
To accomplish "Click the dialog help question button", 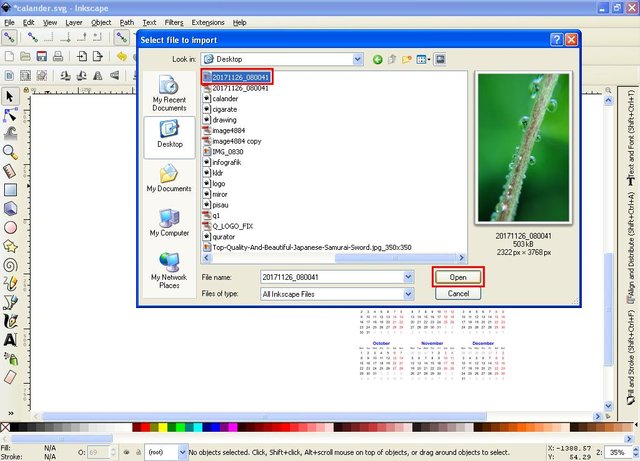I will tap(556, 40).
